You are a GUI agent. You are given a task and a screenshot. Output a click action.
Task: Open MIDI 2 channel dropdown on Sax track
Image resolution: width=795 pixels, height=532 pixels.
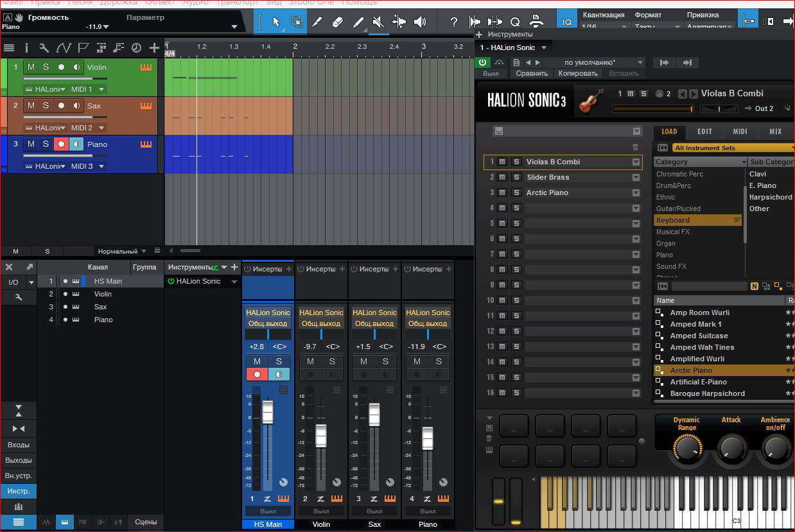pyautogui.click(x=101, y=128)
